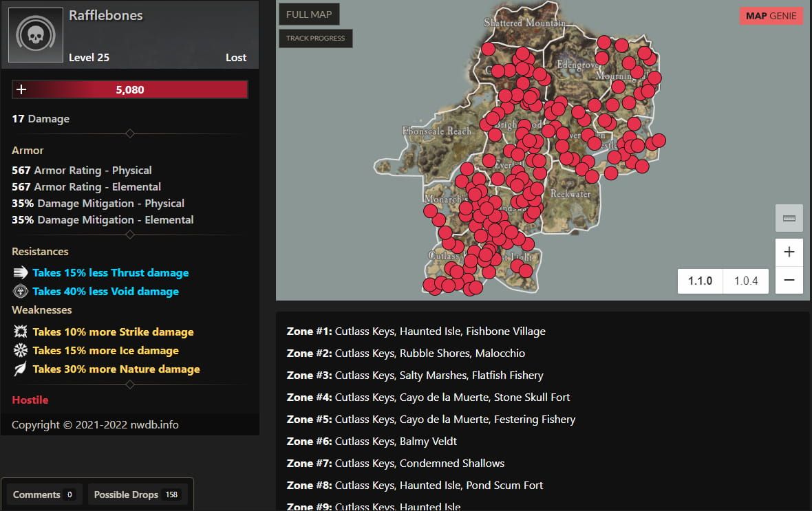This screenshot has height=511, width=812.
Task: Select Zone #1 Fishbone Village entry
Action: [x=416, y=331]
